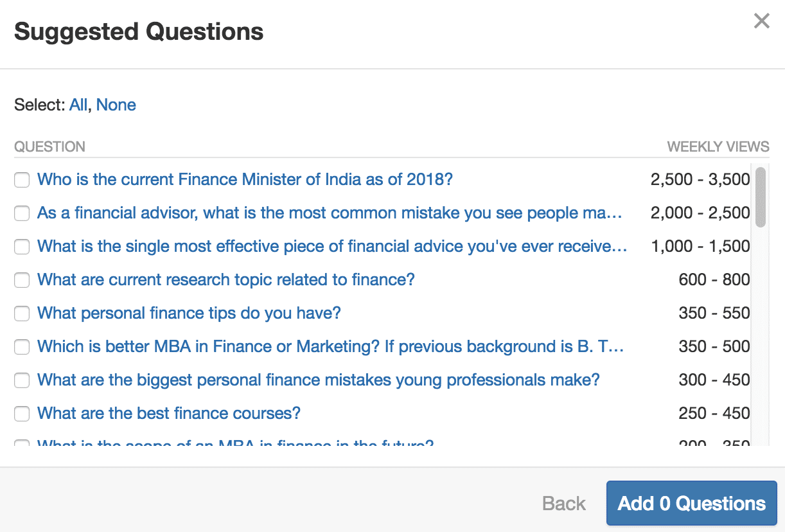Click the QUESTION column header
The width and height of the screenshot is (785, 532).
(49, 146)
